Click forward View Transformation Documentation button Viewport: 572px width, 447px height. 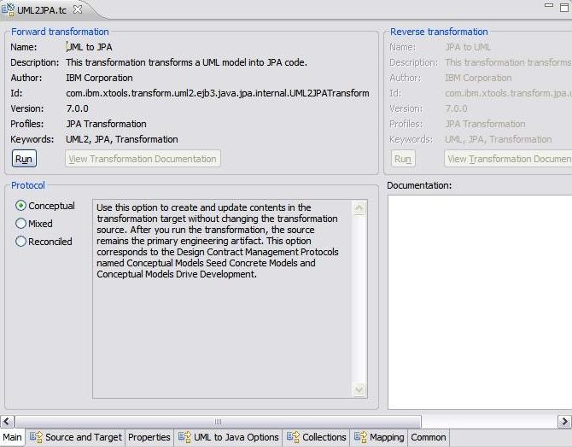tap(143, 159)
